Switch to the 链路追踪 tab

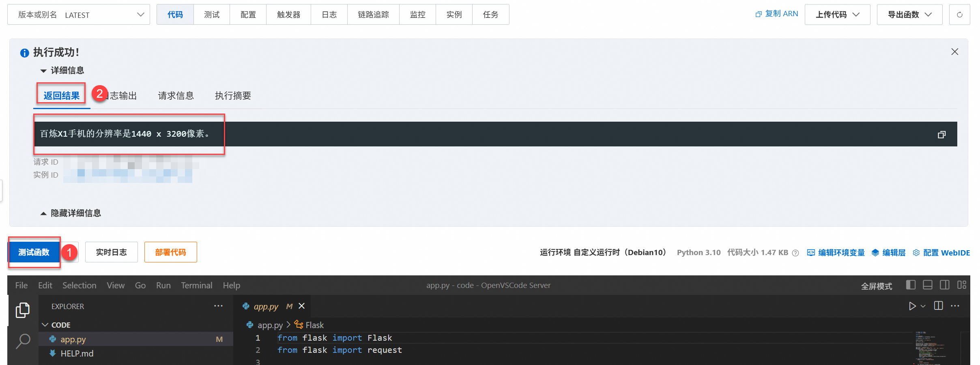pos(373,15)
